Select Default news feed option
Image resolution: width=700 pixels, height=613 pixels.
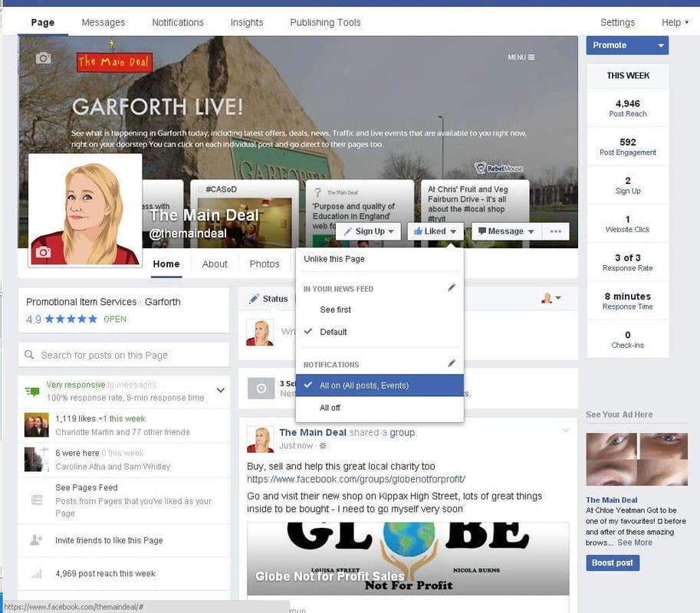click(x=380, y=332)
